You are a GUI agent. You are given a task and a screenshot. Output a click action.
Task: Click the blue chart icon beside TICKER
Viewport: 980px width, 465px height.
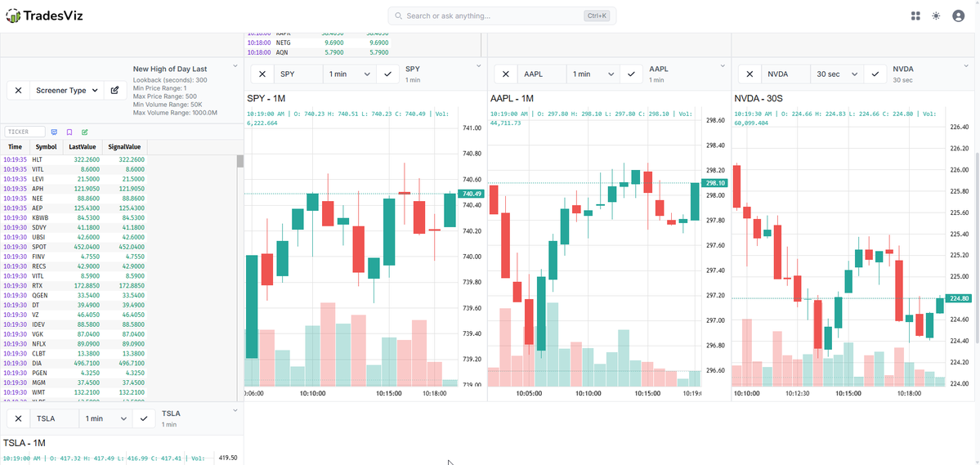click(x=55, y=132)
